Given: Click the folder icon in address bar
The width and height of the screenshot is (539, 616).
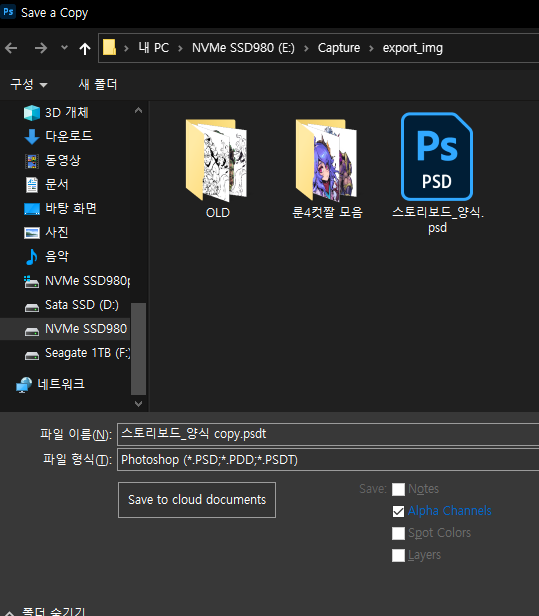Looking at the screenshot, I should pyautogui.click(x=110, y=48).
